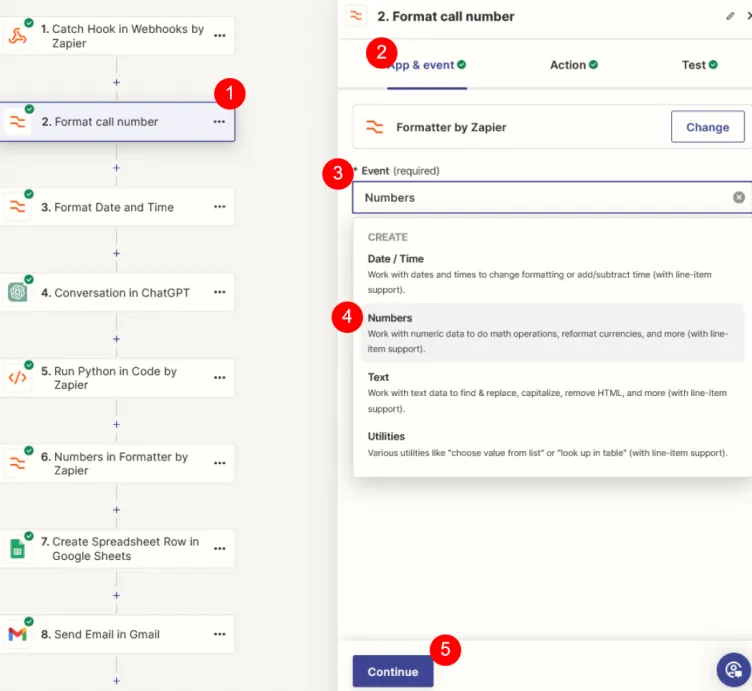
Task: Select the Date / Time event option
Action: click(552, 274)
